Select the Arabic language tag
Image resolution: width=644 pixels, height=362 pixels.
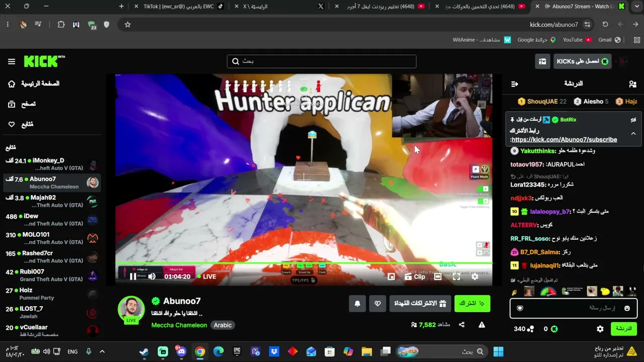click(x=222, y=325)
